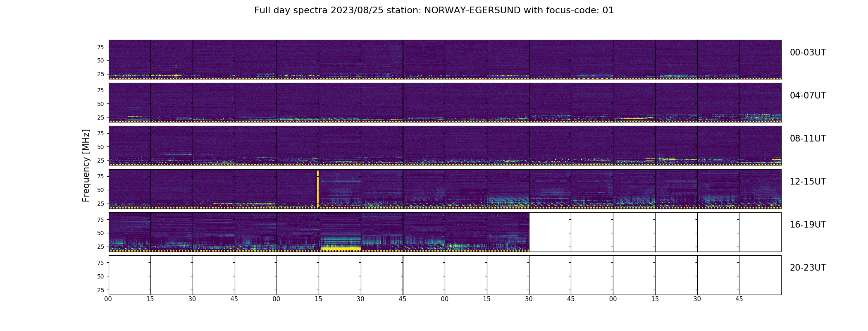Select the 08-11UT row label
Viewport: 868px width, 331px height.
tap(808, 139)
